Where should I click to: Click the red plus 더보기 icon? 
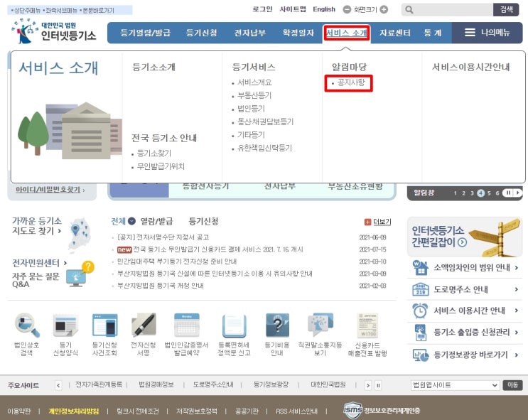tap(367, 222)
